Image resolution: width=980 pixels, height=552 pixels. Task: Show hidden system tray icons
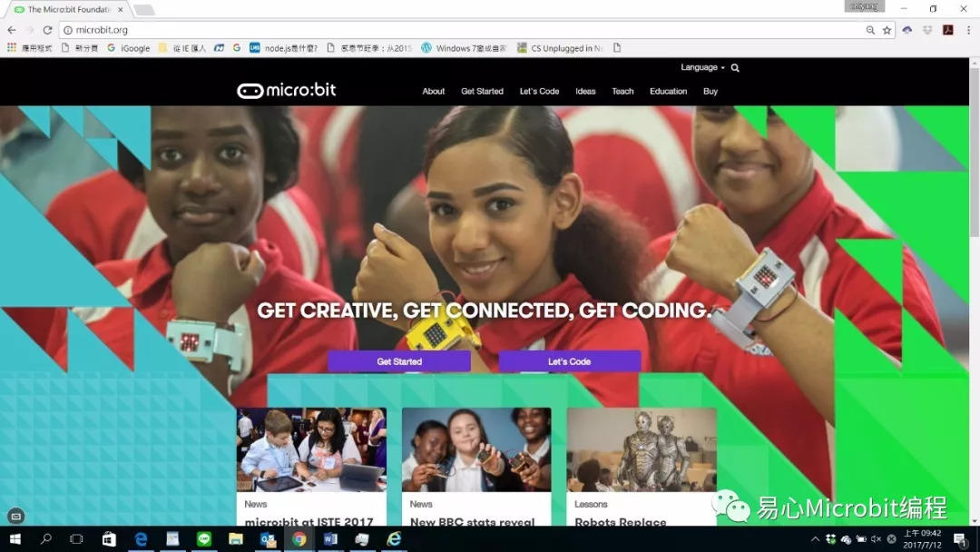(815, 539)
